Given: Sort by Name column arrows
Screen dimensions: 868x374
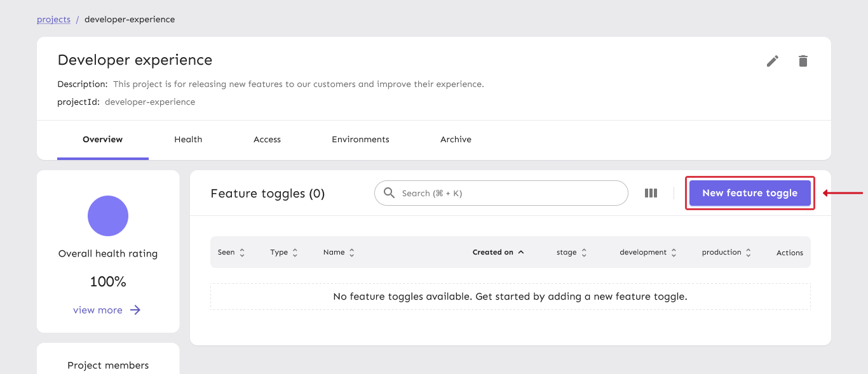Looking at the screenshot, I should [x=351, y=253].
